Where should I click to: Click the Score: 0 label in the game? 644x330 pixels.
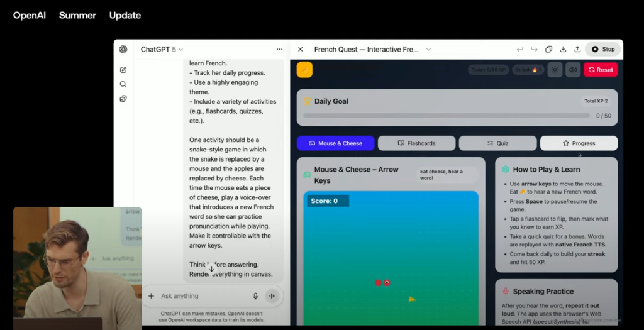point(328,201)
